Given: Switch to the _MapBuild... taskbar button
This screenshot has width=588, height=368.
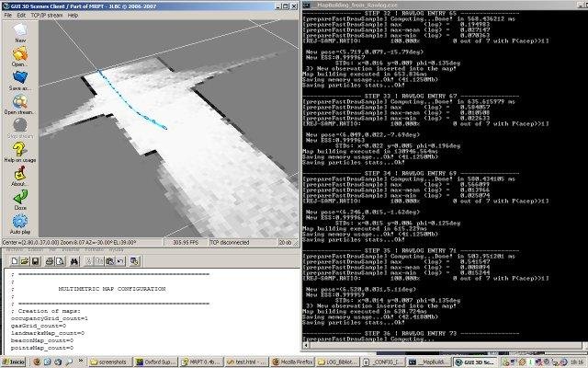Looking at the screenshot, I should 428,362.
